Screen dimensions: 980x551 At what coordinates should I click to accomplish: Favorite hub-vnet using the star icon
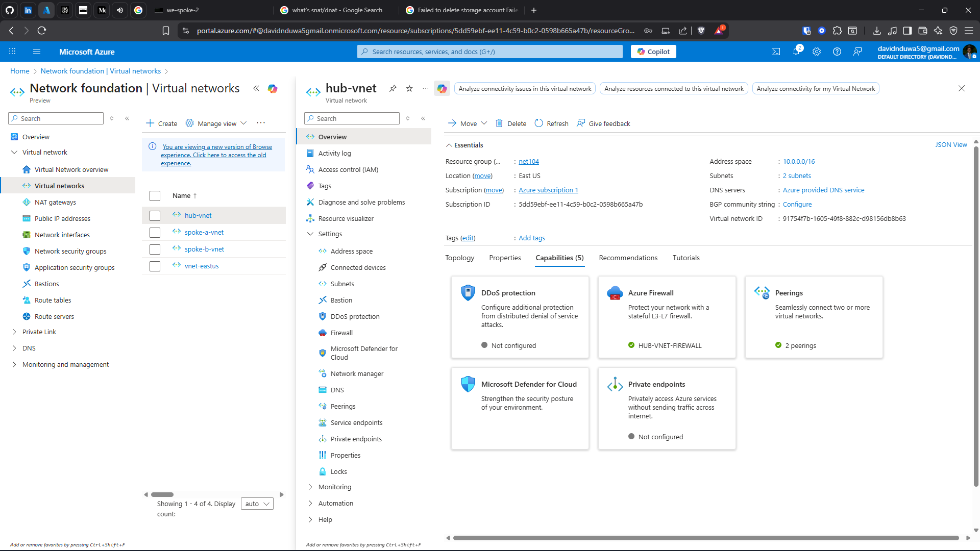point(409,88)
